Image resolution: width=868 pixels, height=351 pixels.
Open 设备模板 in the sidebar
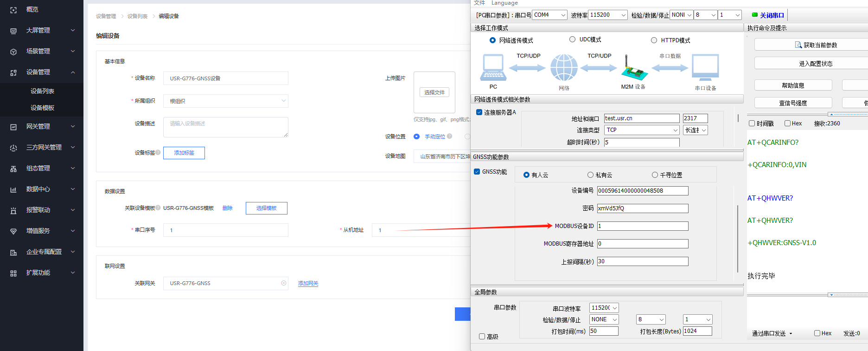click(x=42, y=108)
